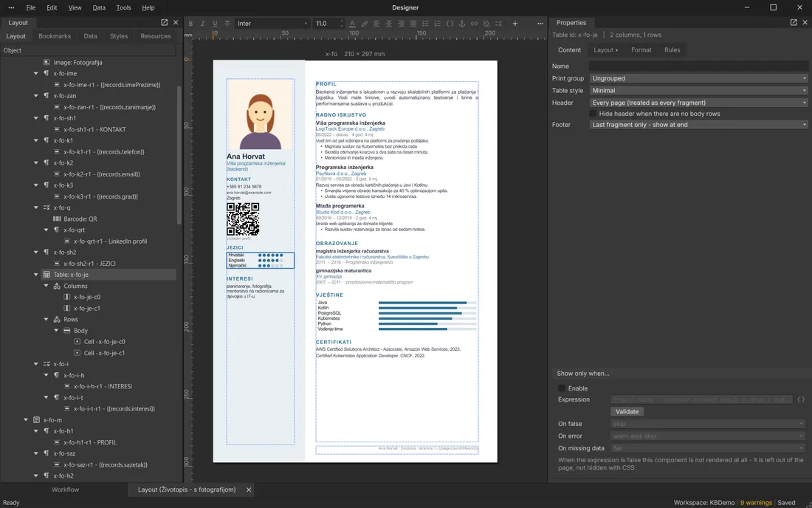View the 9 warnings in status bar
Screen dimensions: 812x508
756,502
